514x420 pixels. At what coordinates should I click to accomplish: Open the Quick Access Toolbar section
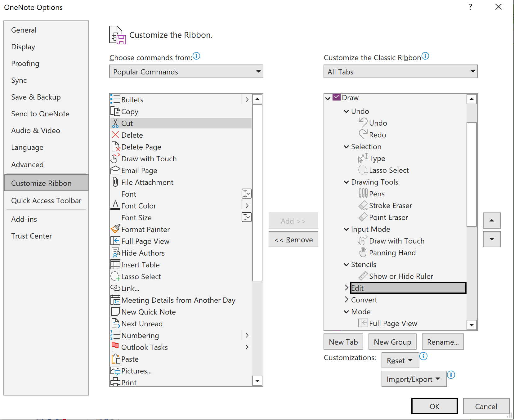(x=46, y=200)
